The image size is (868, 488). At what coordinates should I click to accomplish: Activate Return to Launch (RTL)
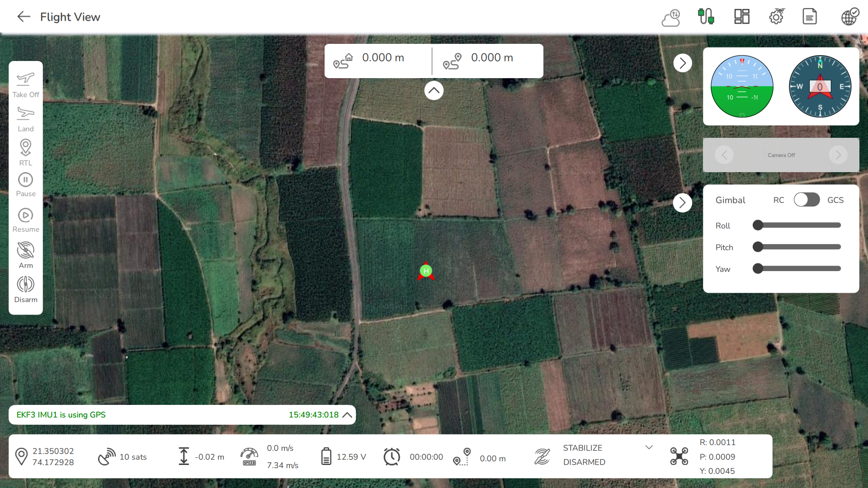(x=25, y=152)
